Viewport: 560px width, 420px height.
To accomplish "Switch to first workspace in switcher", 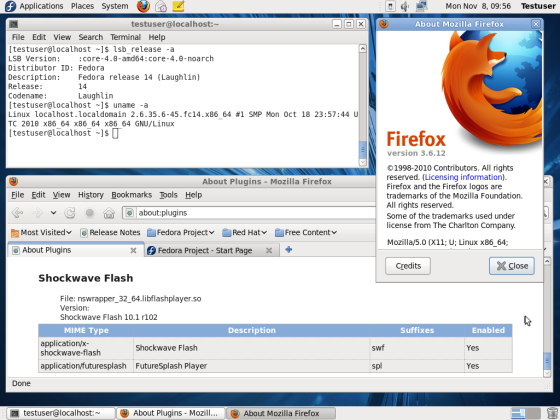I will coord(518,413).
